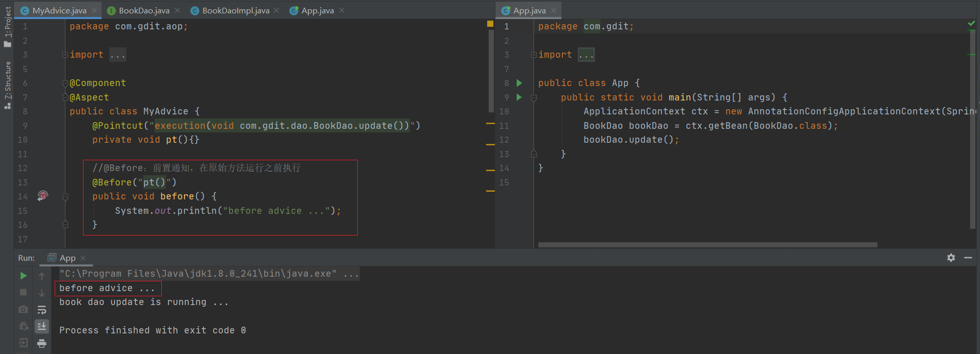Toggle Scroll to End in console
Image resolution: width=980 pixels, height=354 pixels.
(x=42, y=326)
